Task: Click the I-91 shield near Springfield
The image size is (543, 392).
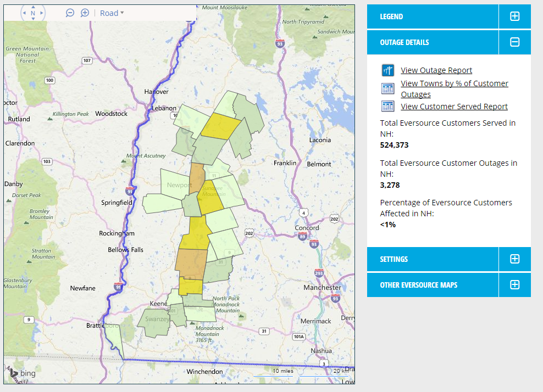Action: click(130, 191)
